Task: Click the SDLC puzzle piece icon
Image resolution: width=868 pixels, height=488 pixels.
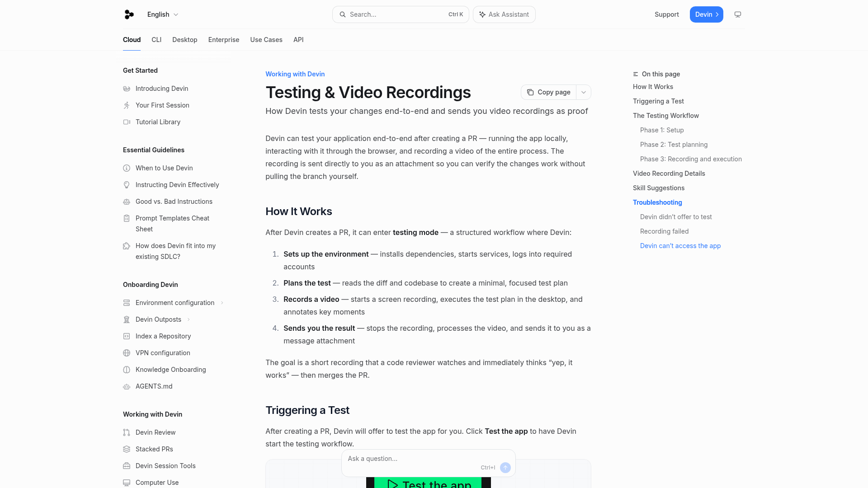Action: [127, 246]
